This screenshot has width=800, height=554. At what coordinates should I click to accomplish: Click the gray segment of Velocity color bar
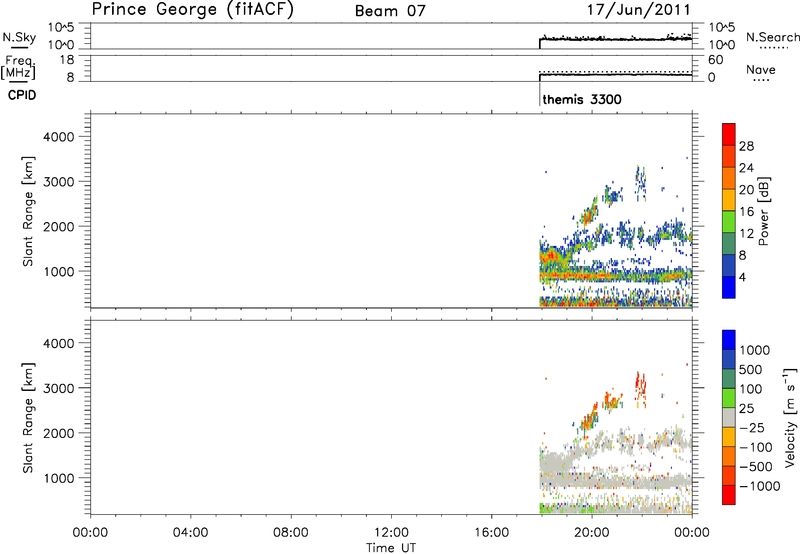point(729,417)
